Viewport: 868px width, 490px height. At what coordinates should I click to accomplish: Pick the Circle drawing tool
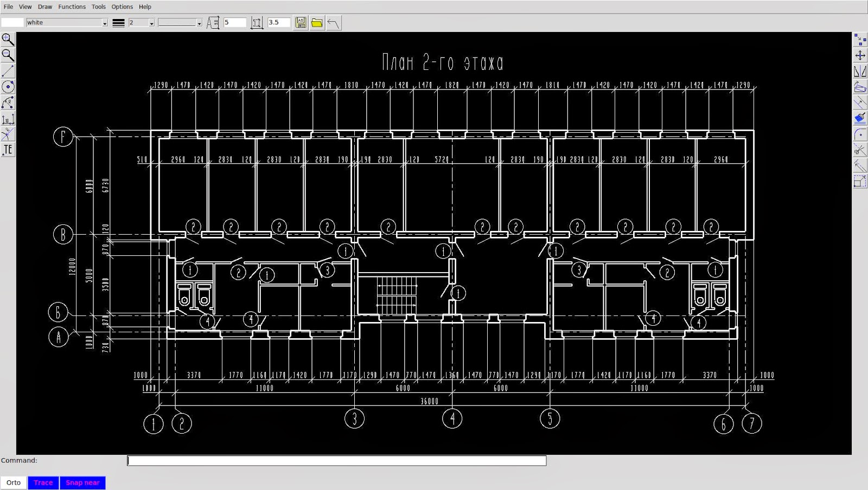tap(8, 87)
